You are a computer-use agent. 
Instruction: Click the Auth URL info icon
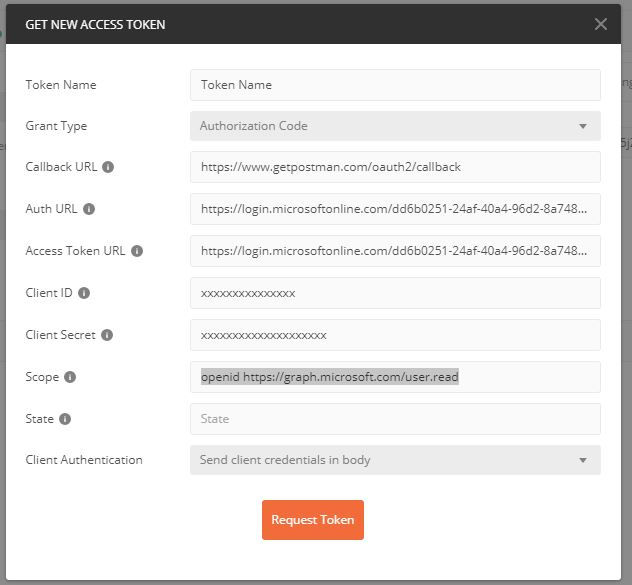(x=89, y=209)
